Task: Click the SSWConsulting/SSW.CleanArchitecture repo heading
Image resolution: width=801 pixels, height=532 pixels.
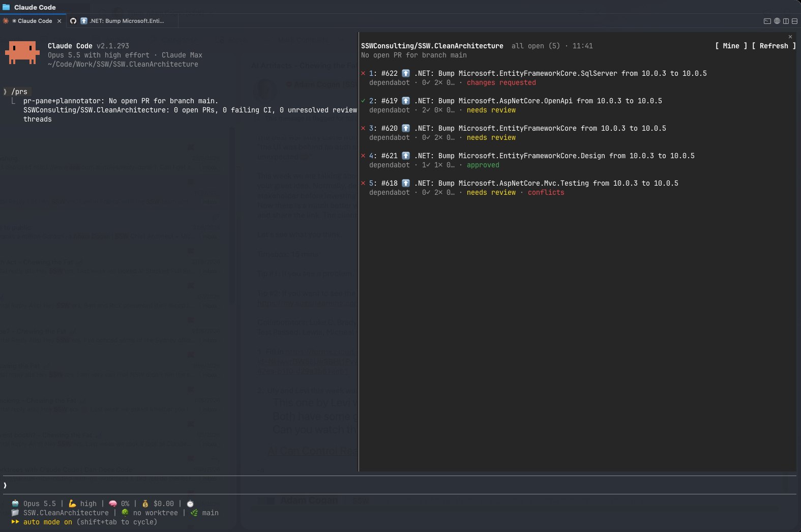Action: 432,46
